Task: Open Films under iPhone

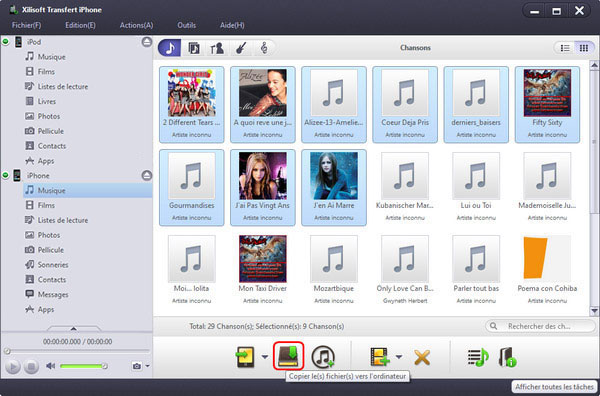Action: (x=46, y=205)
